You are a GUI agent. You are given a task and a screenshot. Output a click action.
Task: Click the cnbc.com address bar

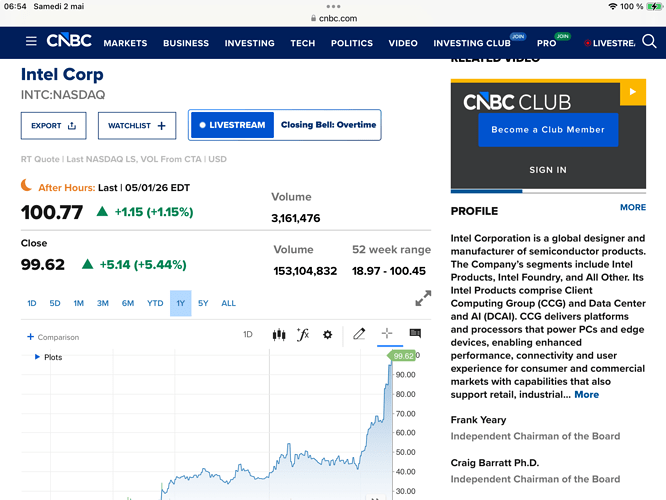(334, 18)
